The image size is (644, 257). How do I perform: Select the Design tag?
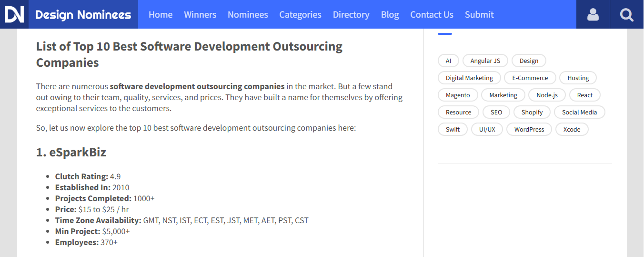click(x=529, y=61)
